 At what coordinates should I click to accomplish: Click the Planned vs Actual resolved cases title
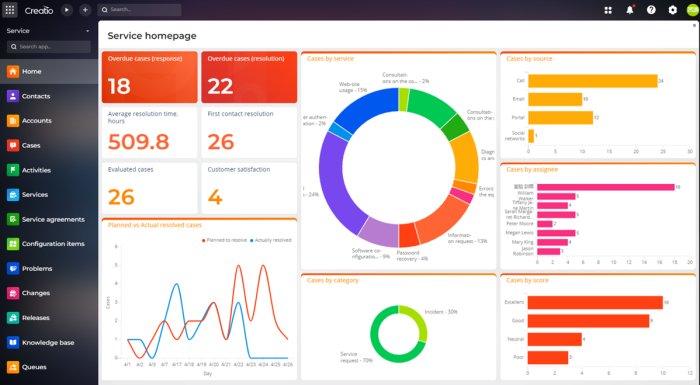point(154,225)
